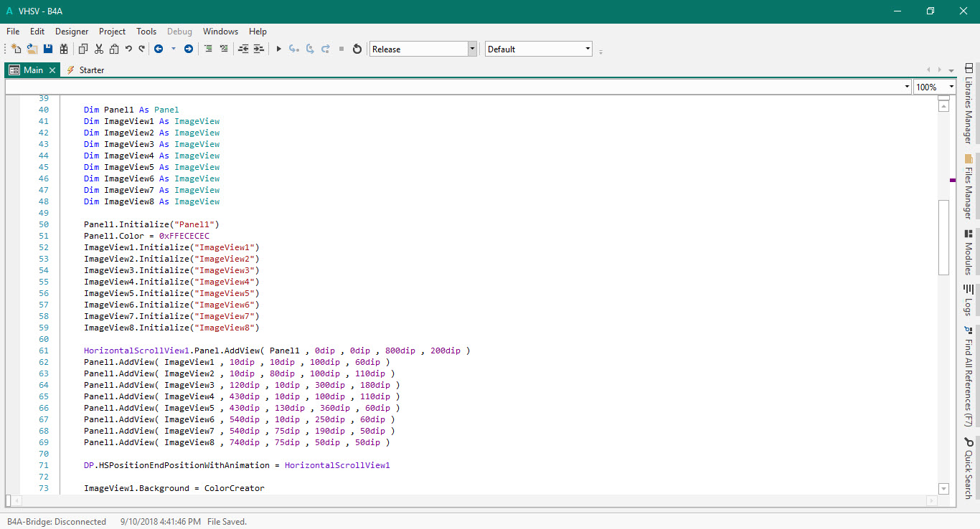Close the Main tab
This screenshot has height=529, width=980.
click(x=52, y=70)
